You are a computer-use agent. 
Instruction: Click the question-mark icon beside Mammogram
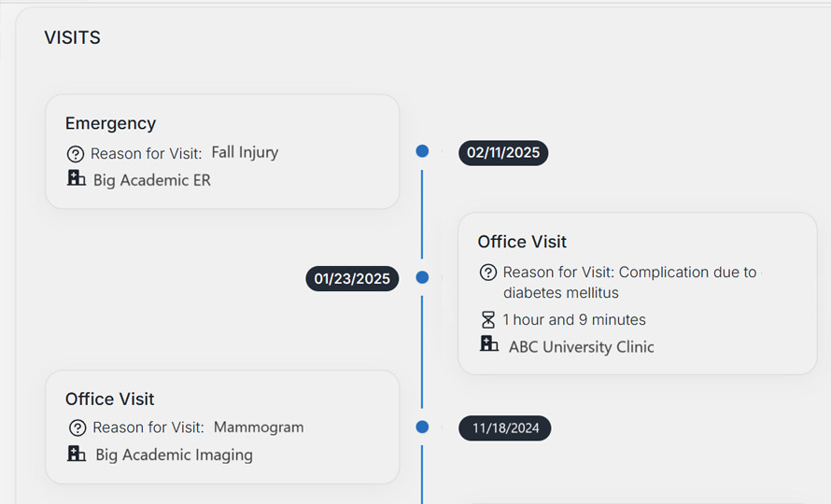[77, 428]
